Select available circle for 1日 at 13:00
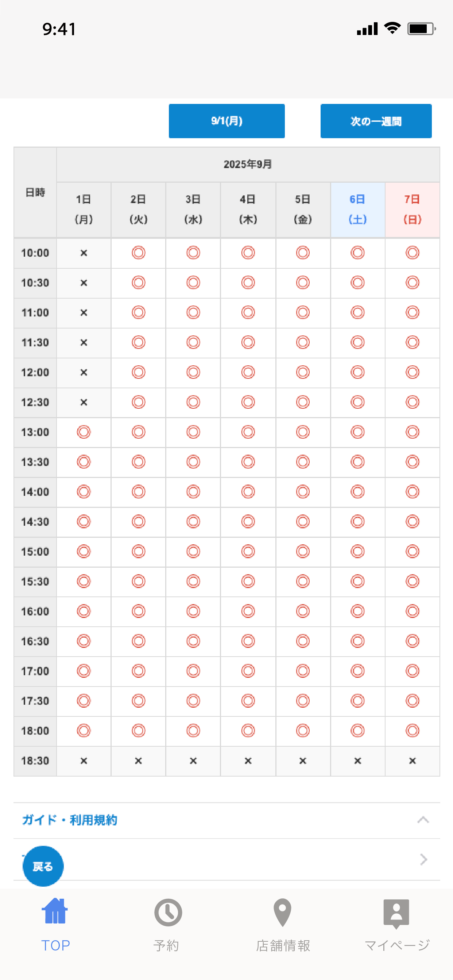The height and width of the screenshot is (980, 453). pyautogui.click(x=84, y=432)
